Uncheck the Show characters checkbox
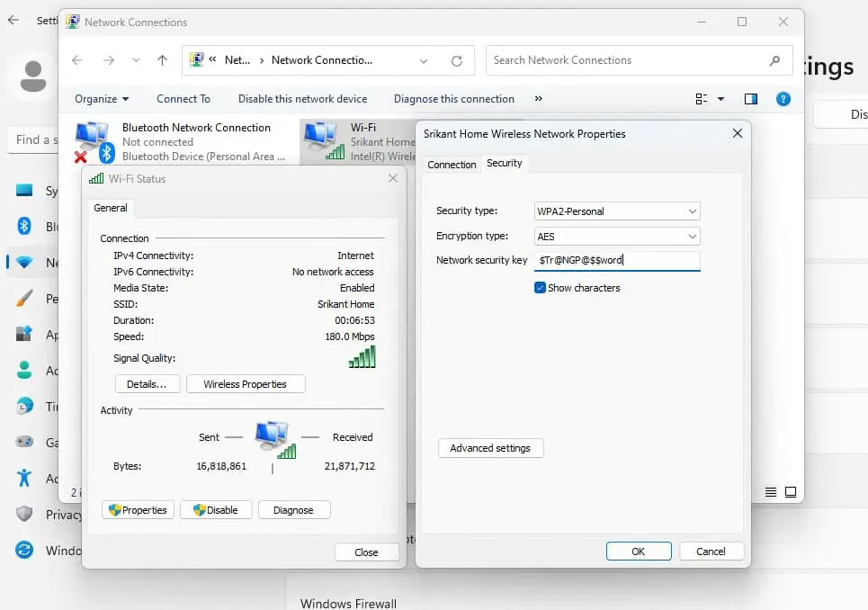This screenshot has width=868, height=610. [x=541, y=288]
